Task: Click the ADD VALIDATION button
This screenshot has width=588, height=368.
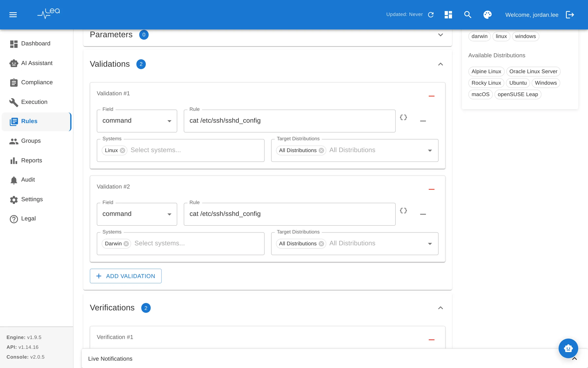Action: coord(125,276)
